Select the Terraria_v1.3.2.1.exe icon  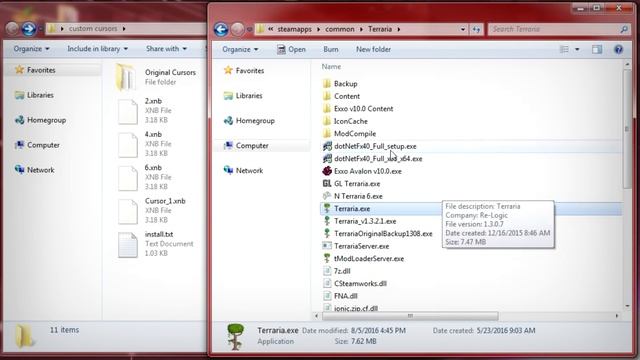click(x=327, y=221)
